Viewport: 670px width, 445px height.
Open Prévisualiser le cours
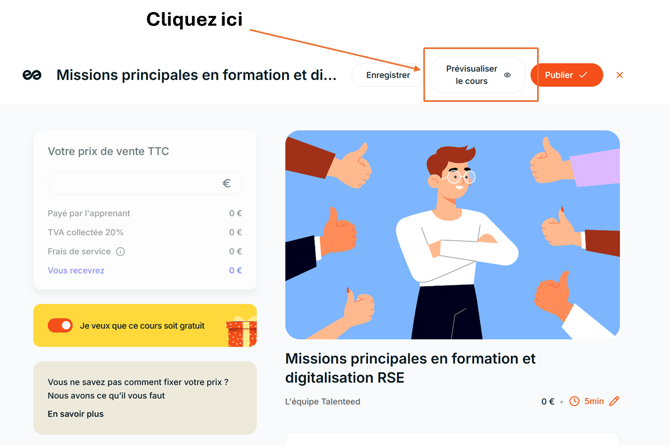(x=477, y=75)
